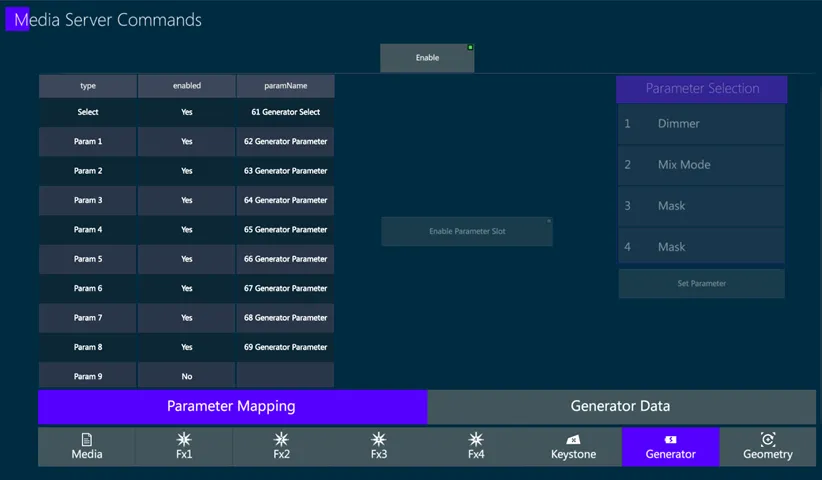The width and height of the screenshot is (822, 480).
Task: Switch to the Fx1 effects tab
Action: pos(184,446)
